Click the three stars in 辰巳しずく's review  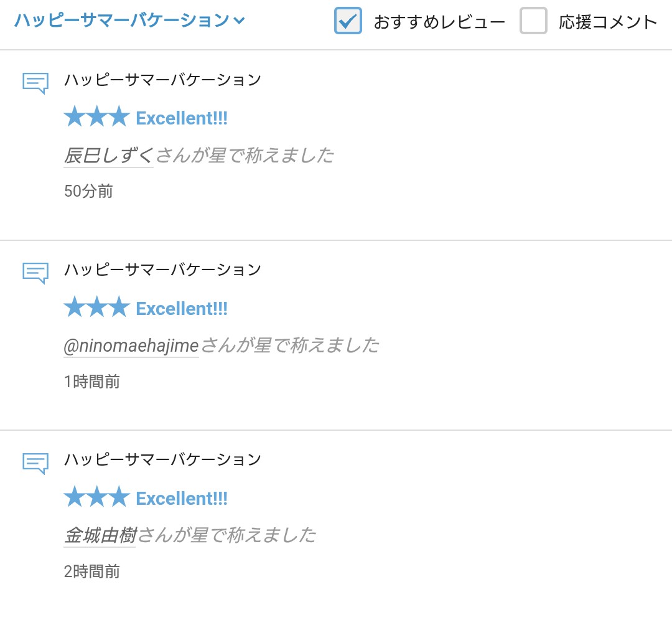(x=96, y=118)
